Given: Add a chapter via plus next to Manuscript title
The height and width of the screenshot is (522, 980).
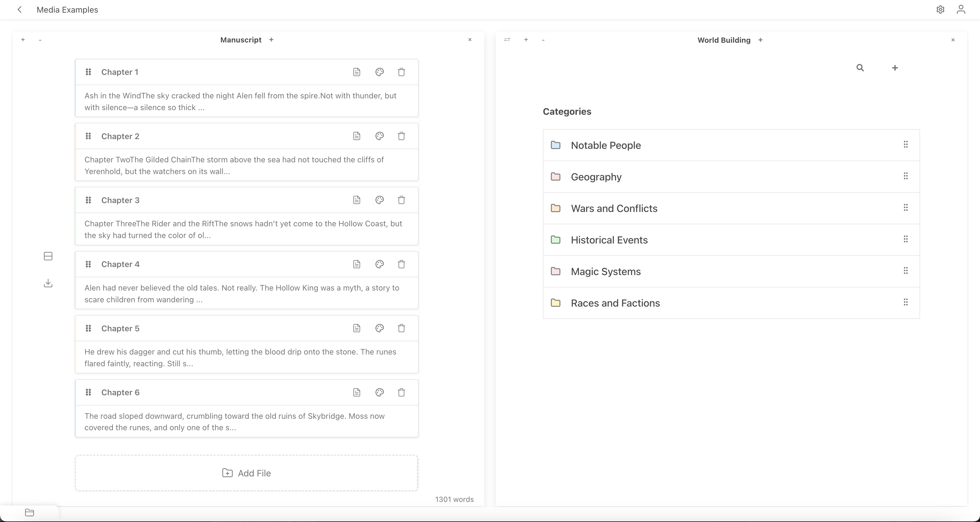Looking at the screenshot, I should click(271, 40).
